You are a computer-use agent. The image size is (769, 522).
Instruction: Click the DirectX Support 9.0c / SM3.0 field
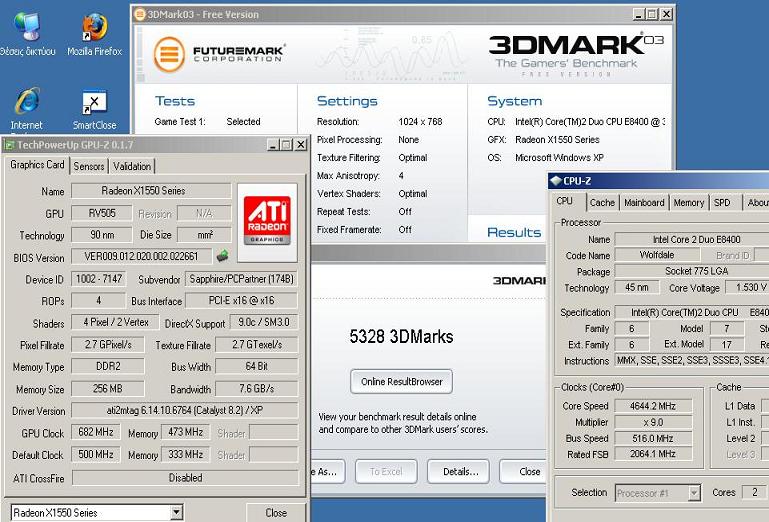(264, 322)
